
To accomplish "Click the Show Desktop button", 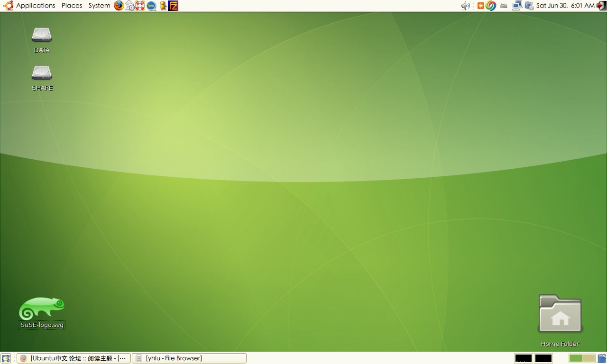I will (6, 358).
